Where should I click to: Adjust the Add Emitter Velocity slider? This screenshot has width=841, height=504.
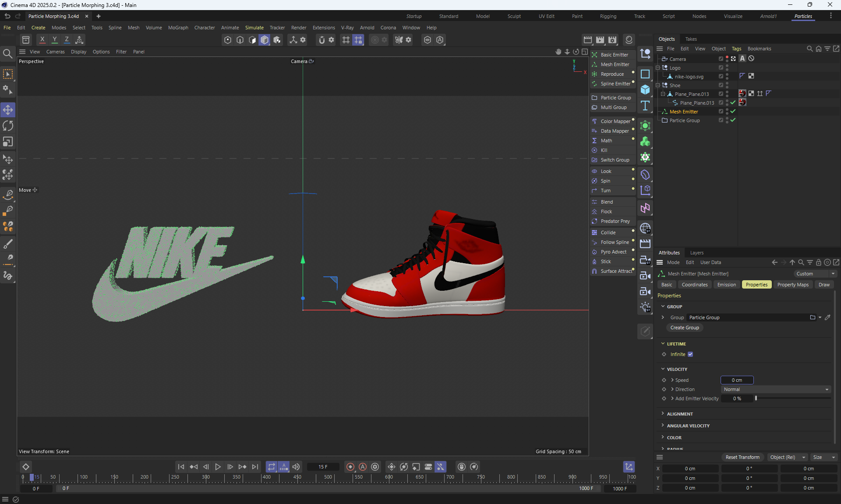(756, 398)
